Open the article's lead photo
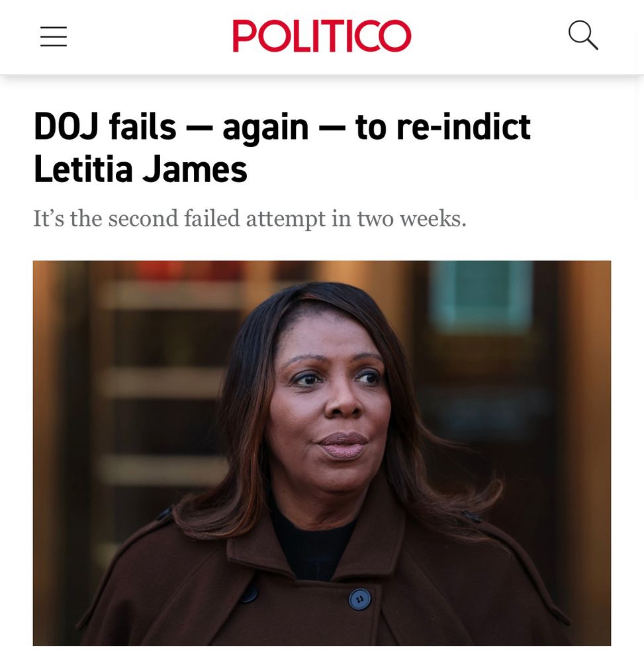 322,453
